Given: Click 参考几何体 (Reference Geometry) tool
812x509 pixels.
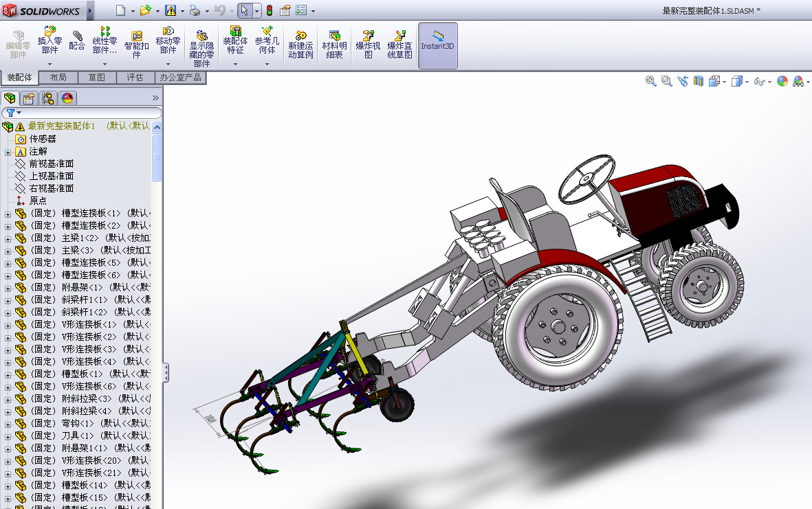Looking at the screenshot, I should pyautogui.click(x=267, y=41).
